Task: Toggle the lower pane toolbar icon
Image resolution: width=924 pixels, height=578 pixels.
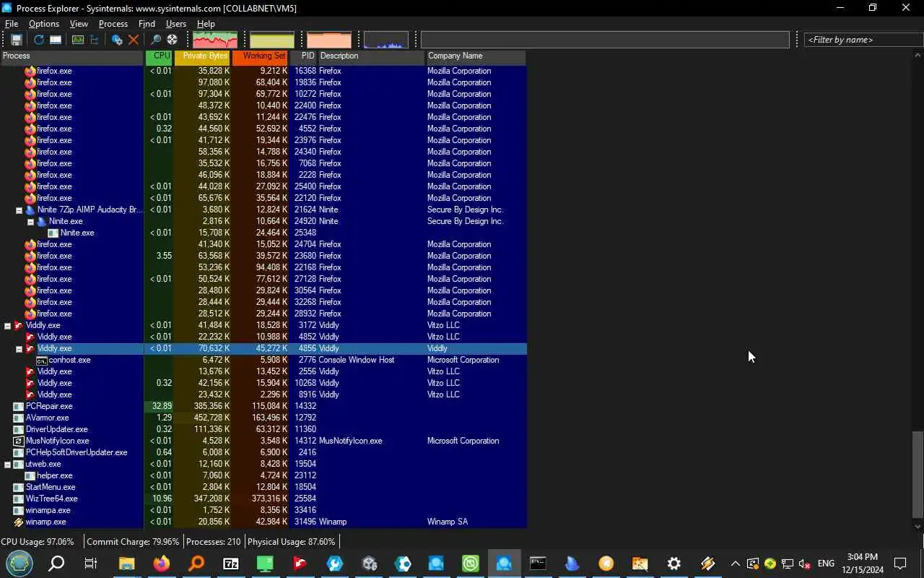Action: 56,40
